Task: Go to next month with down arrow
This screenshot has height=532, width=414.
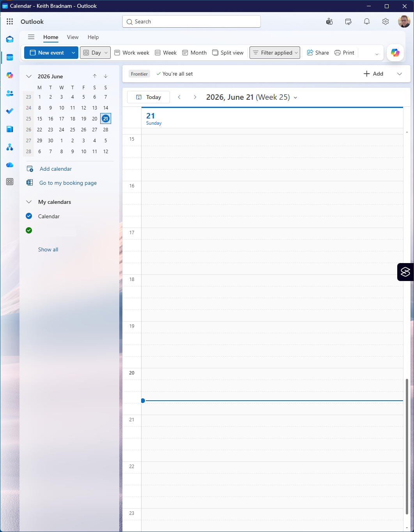Action: pos(106,76)
